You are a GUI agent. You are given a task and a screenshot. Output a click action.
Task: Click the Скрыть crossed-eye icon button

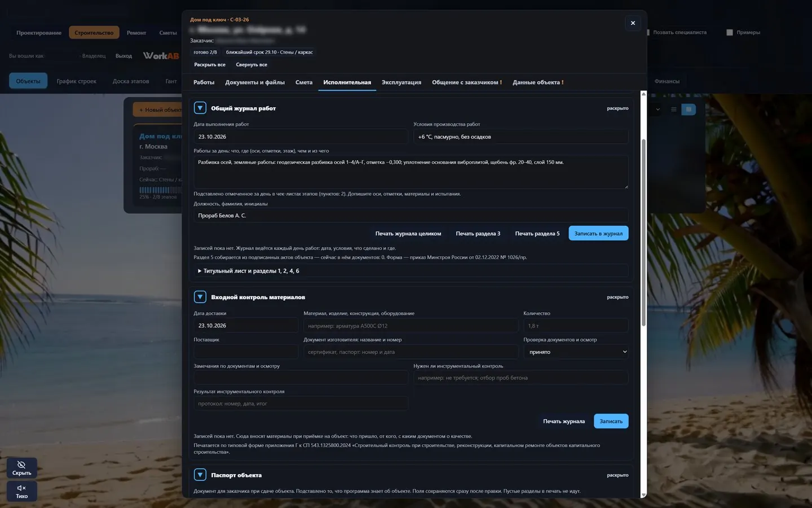pos(21,467)
